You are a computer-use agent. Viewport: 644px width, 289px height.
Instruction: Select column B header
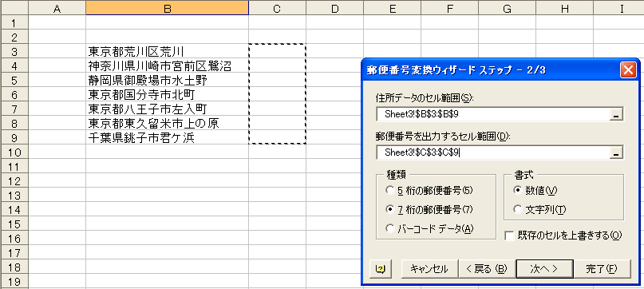point(167,9)
